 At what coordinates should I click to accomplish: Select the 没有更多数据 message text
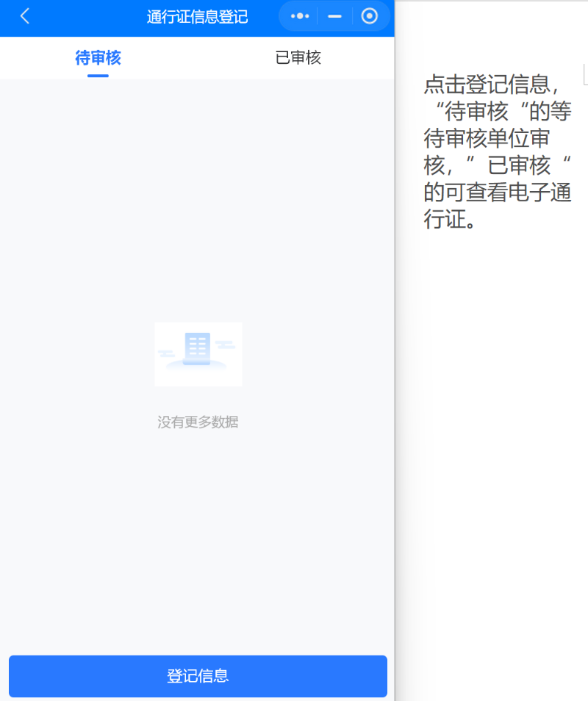click(x=198, y=422)
